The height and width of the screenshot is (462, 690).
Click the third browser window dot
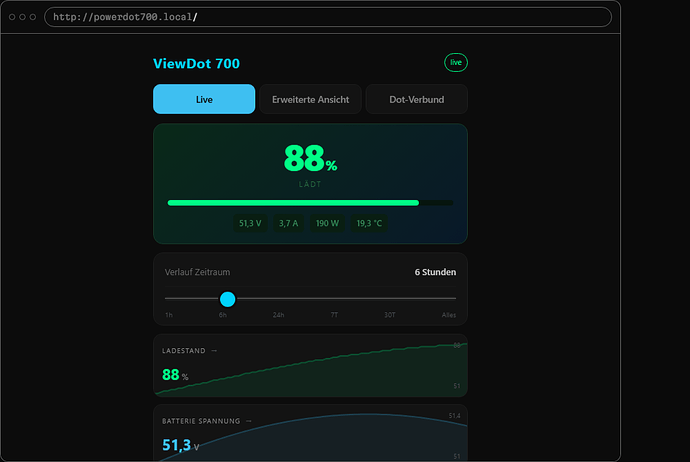[x=33, y=17]
